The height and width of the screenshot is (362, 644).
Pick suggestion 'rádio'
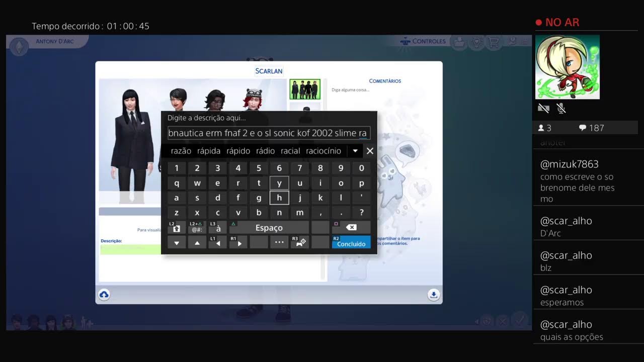265,151
